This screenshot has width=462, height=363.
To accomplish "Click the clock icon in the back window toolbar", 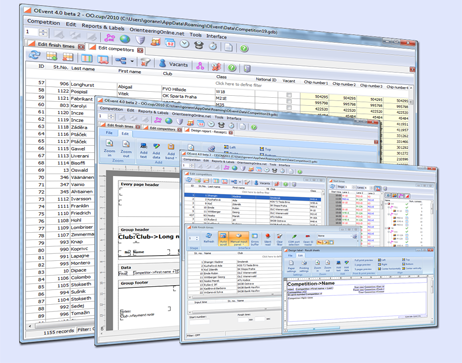I will coord(184,44).
